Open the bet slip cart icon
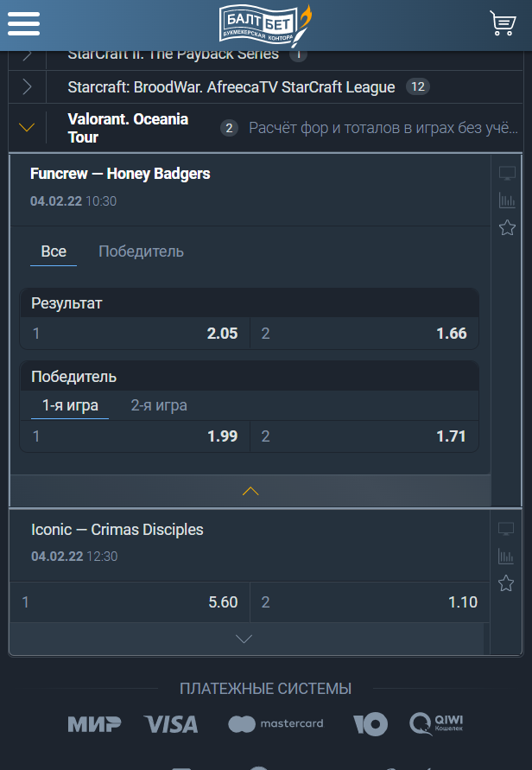Viewport: 532px width, 770px height. tap(503, 23)
